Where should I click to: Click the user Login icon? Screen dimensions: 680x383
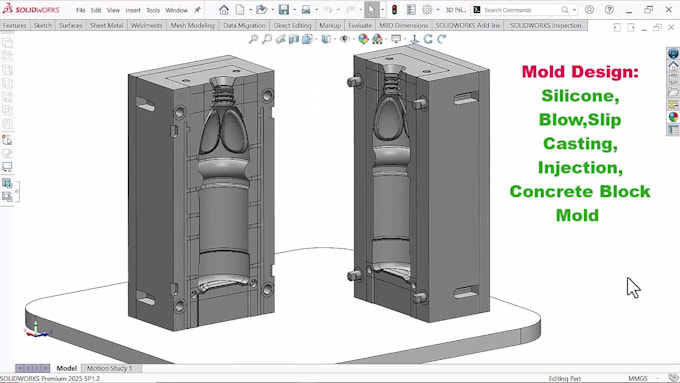(x=589, y=10)
